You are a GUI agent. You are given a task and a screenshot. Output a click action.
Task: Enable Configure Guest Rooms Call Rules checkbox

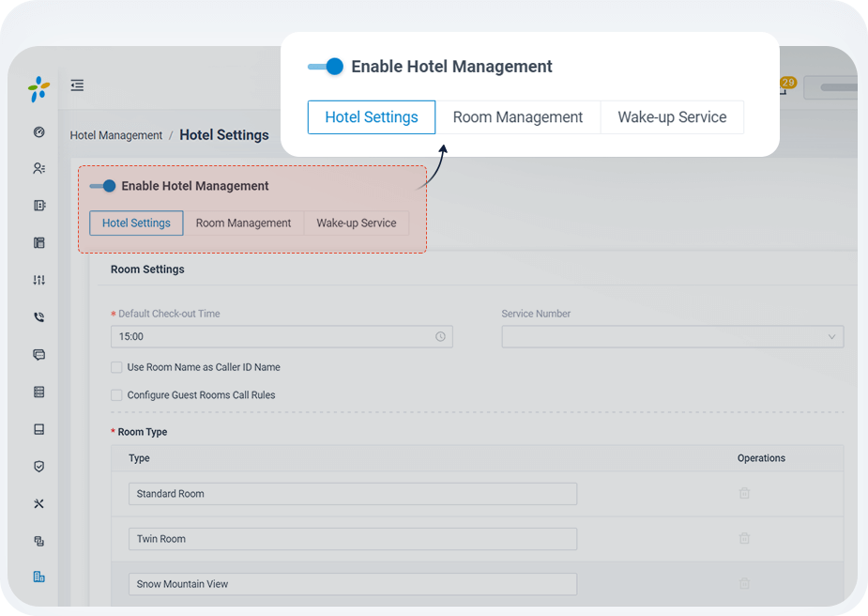(116, 395)
